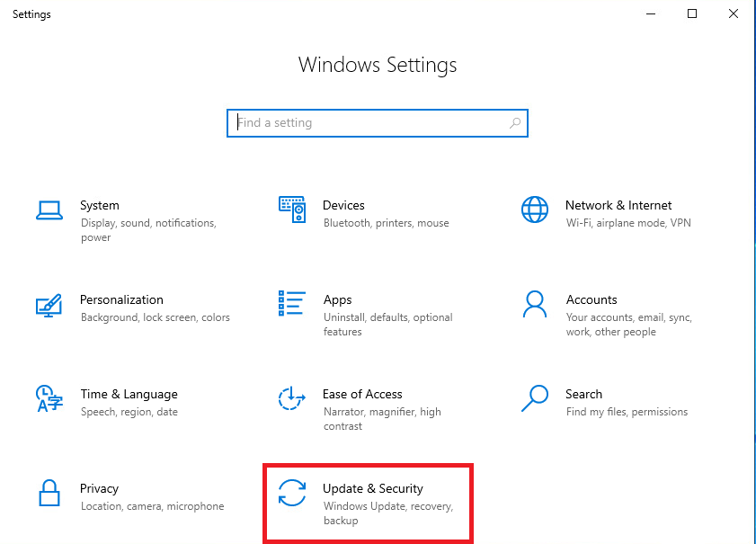Select the Personalization text label
Viewport: 756px width, 544px height.
[x=121, y=300]
